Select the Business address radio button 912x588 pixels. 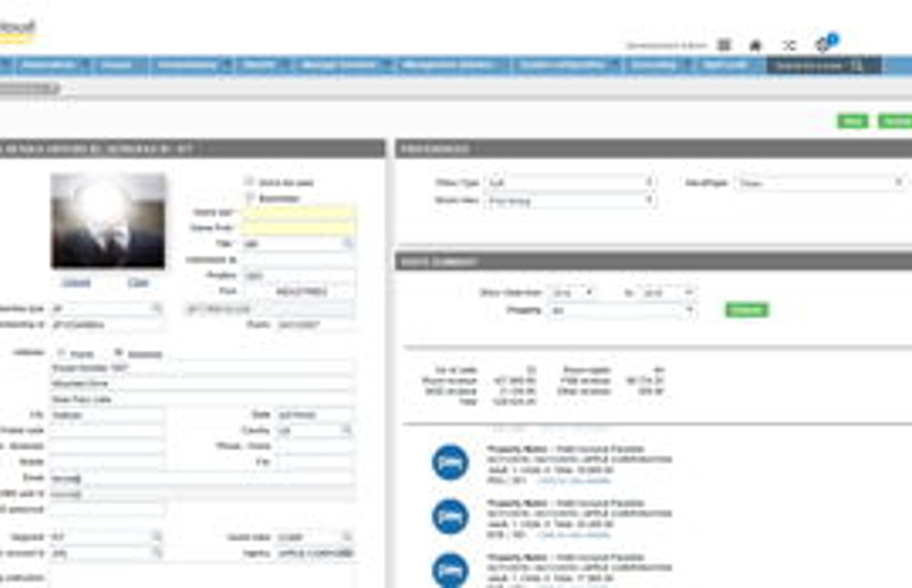119,353
